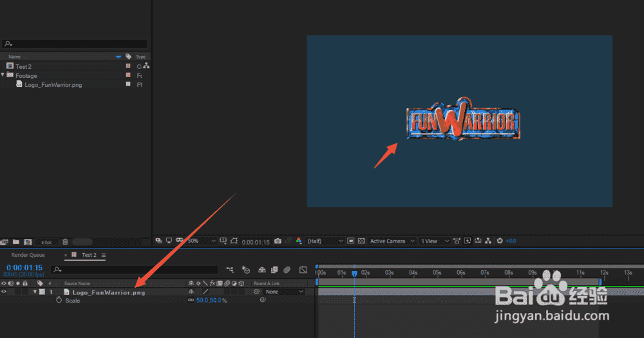Open the 50% magnification dropdown

pos(201,241)
